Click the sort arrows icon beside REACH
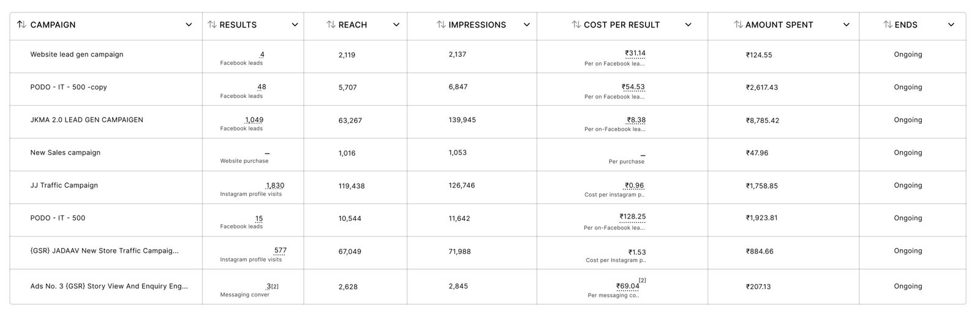The height and width of the screenshot is (314, 980). tap(331, 24)
